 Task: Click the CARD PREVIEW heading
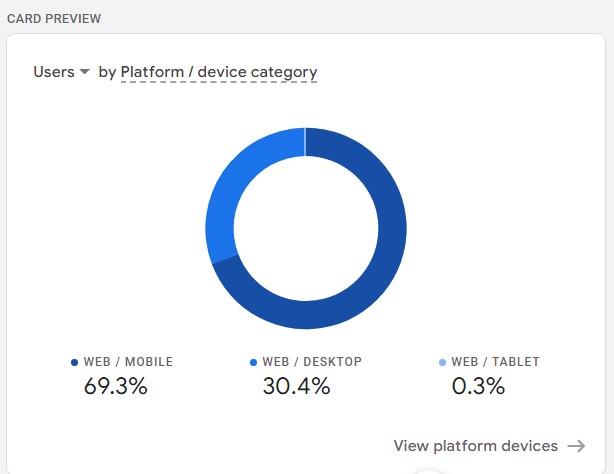click(54, 18)
